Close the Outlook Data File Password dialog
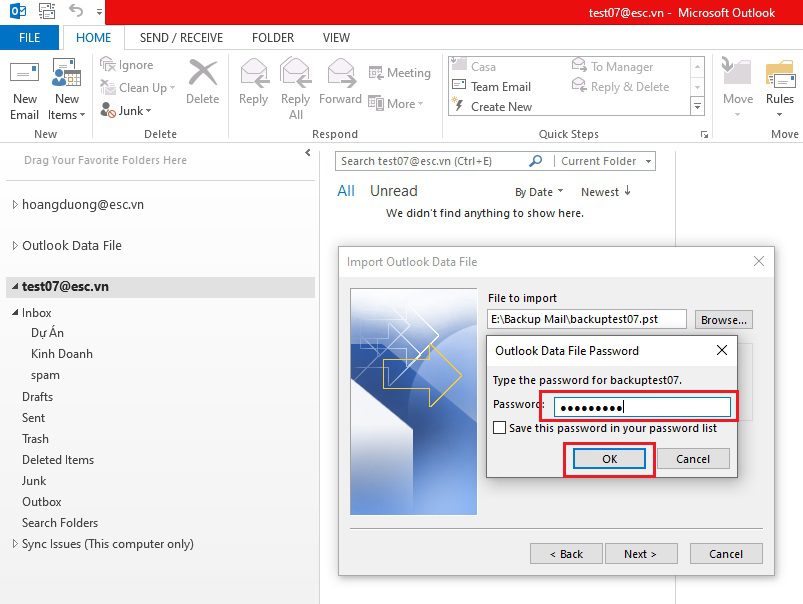The width and height of the screenshot is (803, 604). point(722,350)
